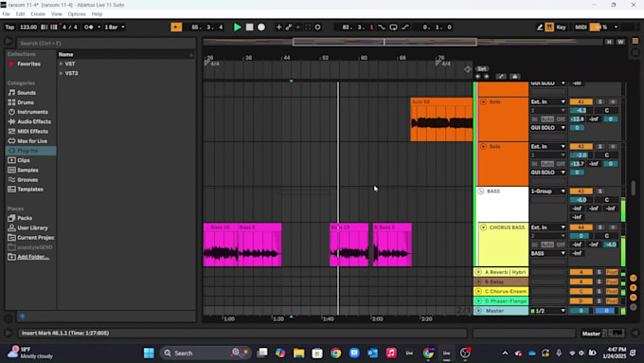Open Master 1/2 output dropdown
Image resolution: width=644 pixels, height=363 pixels.
point(548,311)
